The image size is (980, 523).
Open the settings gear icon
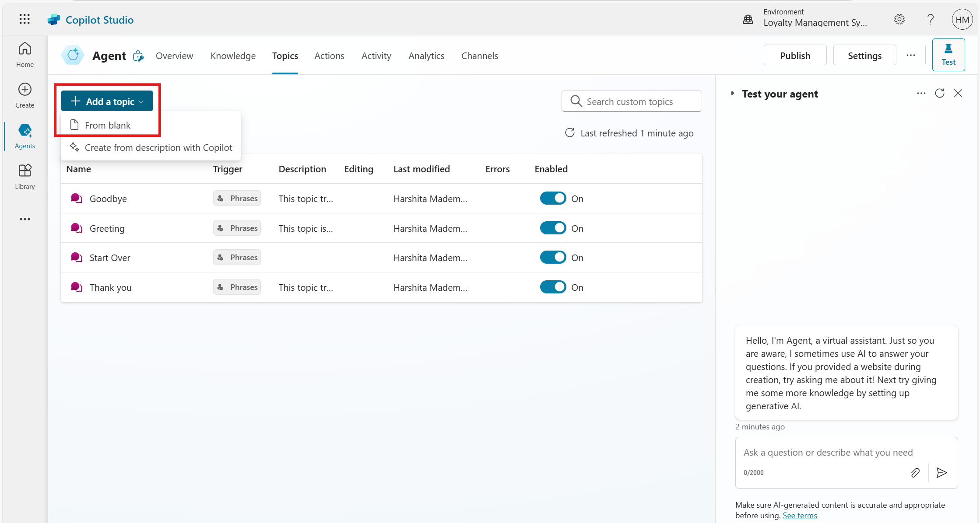tap(899, 20)
